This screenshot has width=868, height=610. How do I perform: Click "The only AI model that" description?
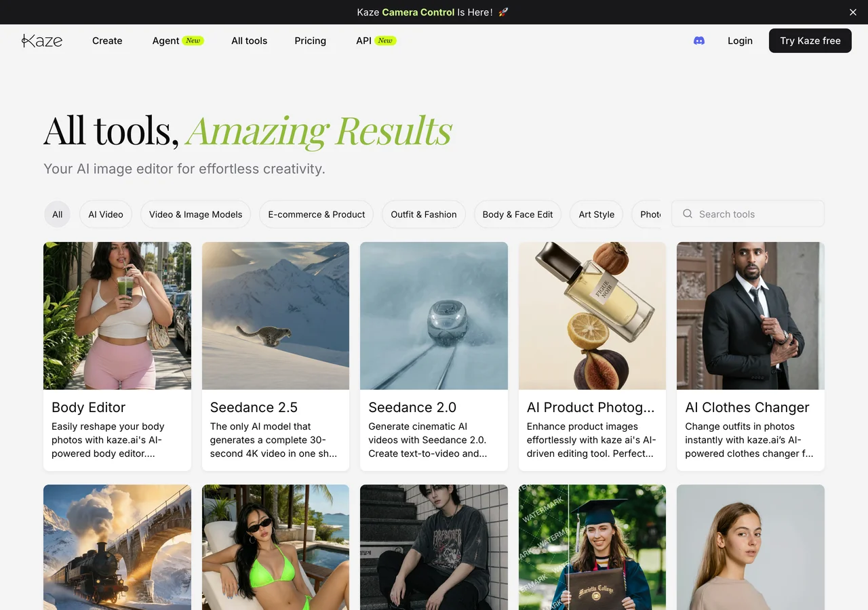(x=273, y=440)
